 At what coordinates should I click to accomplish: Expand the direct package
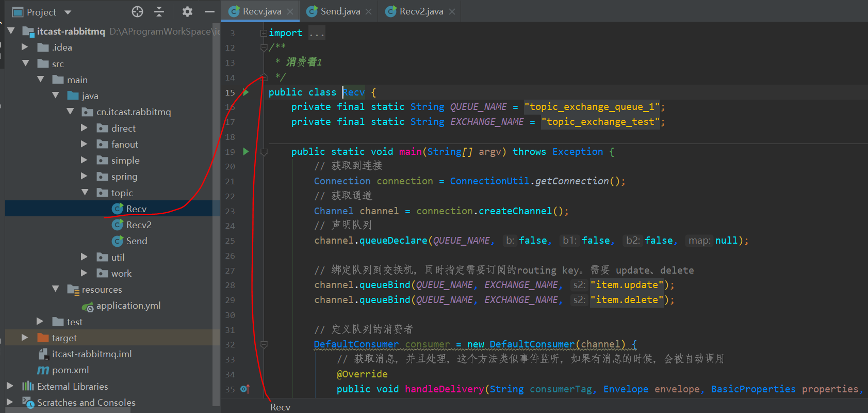coord(84,128)
